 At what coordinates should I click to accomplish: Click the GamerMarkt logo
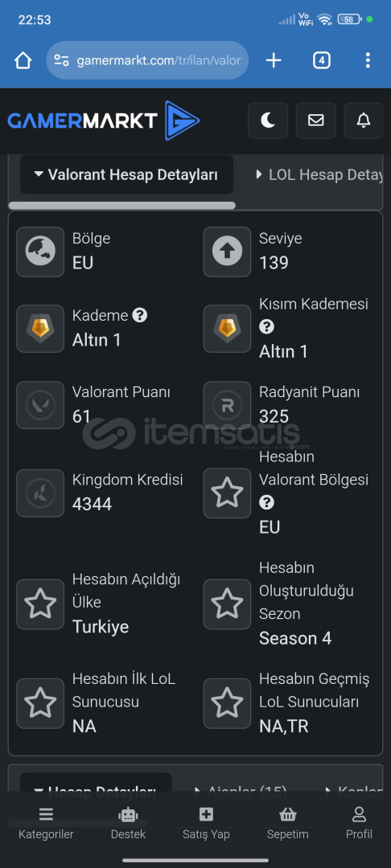[104, 120]
